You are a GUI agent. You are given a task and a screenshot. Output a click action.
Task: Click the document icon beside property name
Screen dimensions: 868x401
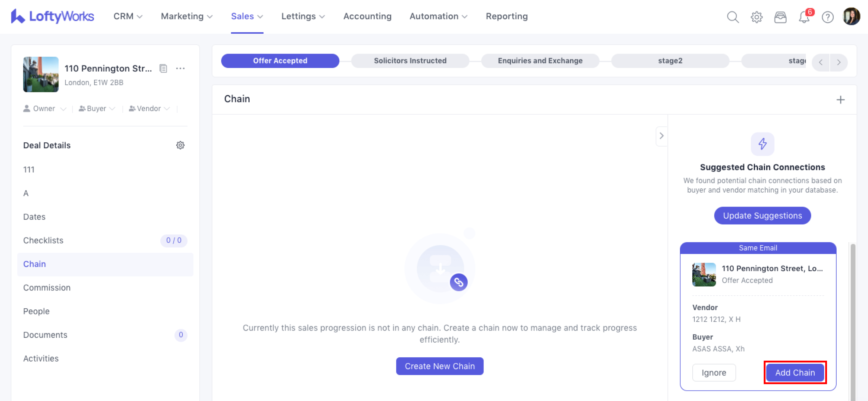pos(163,68)
